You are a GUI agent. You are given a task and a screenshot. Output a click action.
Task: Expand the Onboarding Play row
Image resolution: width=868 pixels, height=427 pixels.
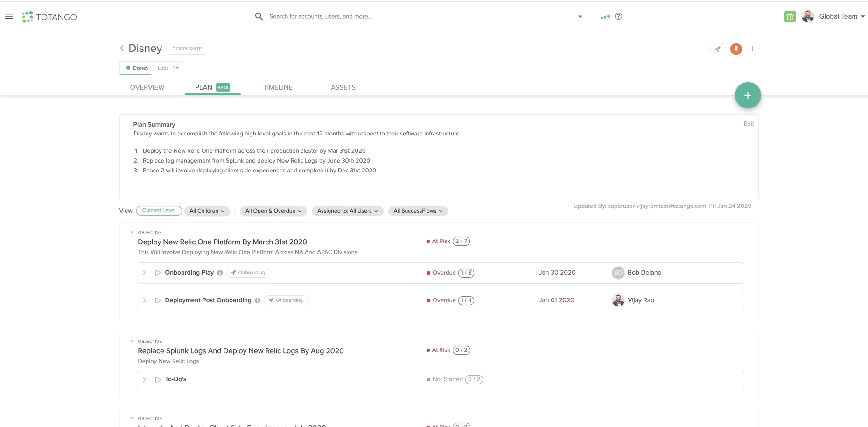point(144,273)
